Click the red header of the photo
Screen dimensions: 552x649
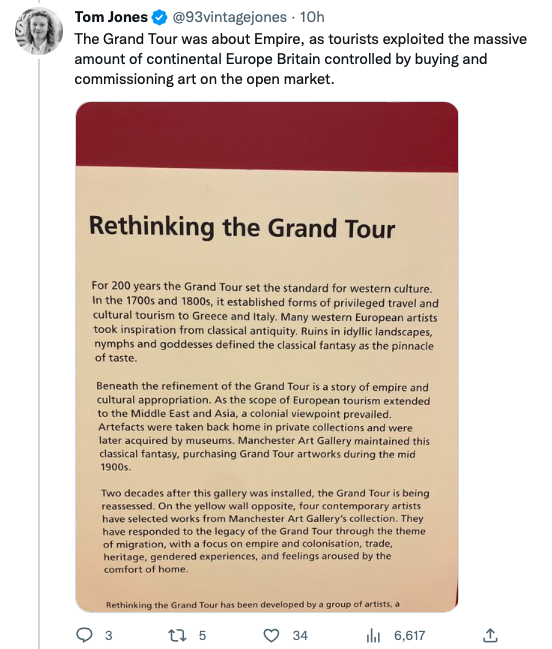click(x=266, y=135)
